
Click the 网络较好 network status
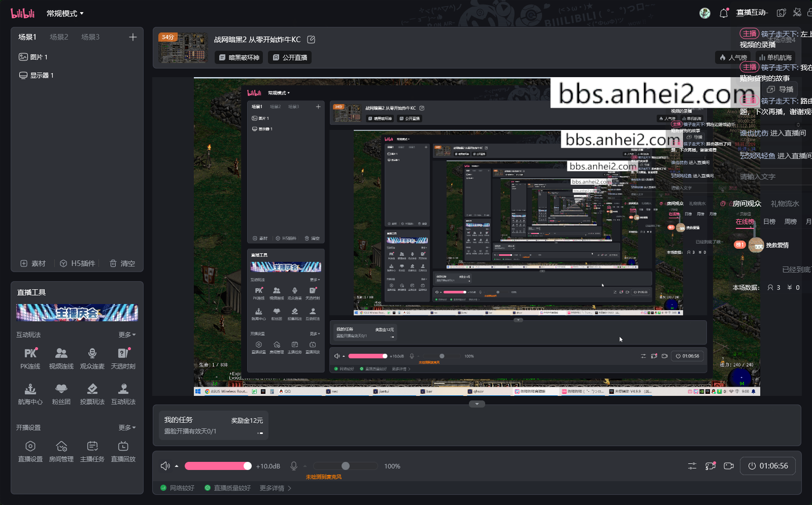pos(178,488)
